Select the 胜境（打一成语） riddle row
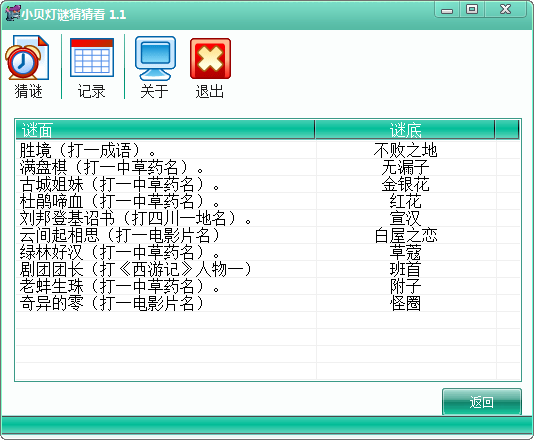 (268, 150)
